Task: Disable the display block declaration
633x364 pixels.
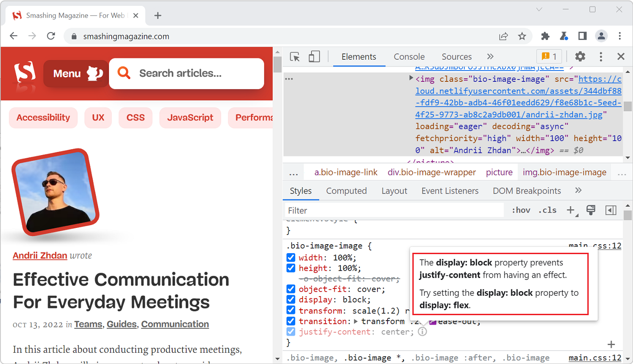Action: pyautogui.click(x=290, y=299)
